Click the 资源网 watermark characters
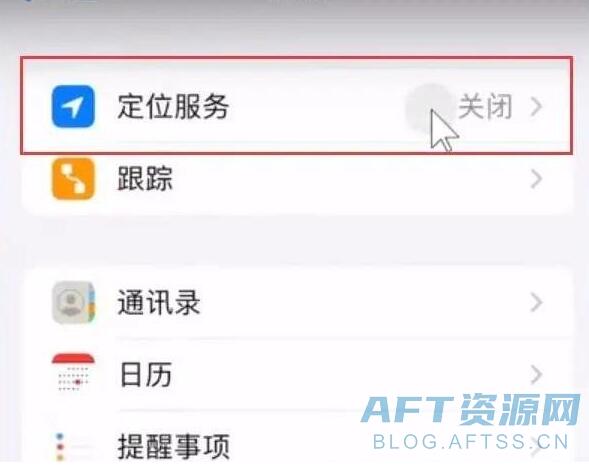589x468 pixels. (521, 409)
